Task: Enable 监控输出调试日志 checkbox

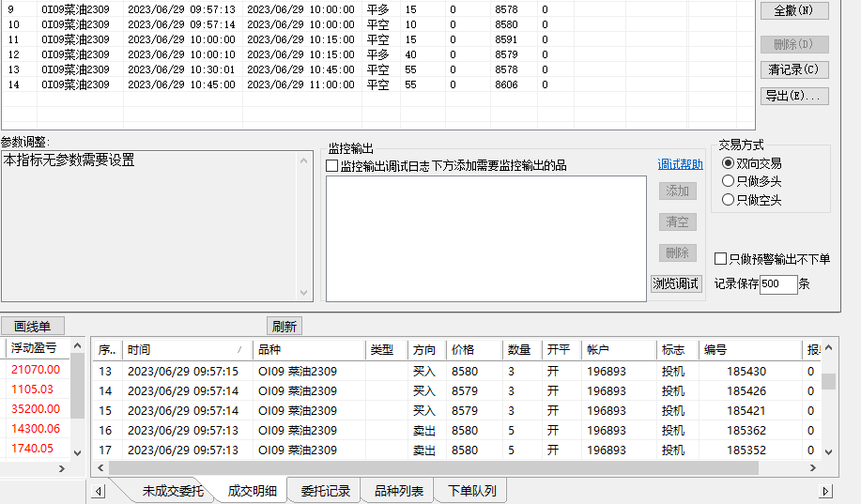Action: (x=331, y=166)
